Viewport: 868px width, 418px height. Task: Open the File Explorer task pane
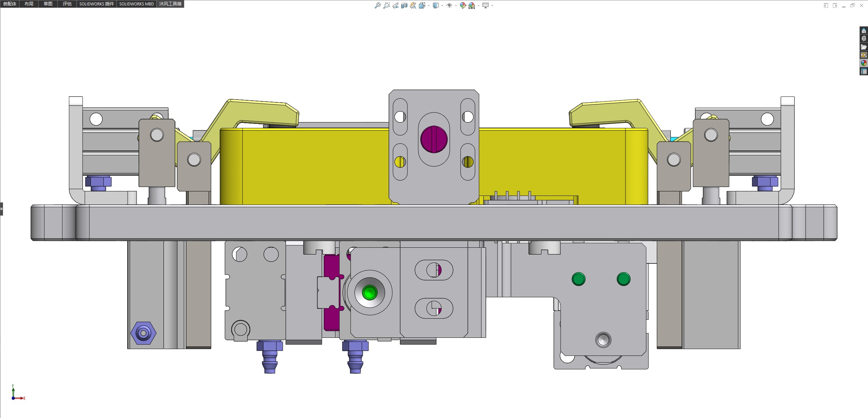864,47
